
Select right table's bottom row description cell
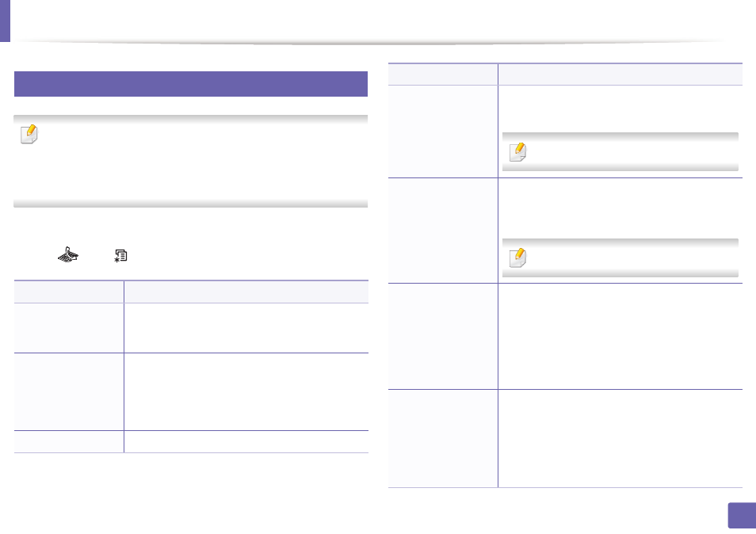[x=620, y=439]
